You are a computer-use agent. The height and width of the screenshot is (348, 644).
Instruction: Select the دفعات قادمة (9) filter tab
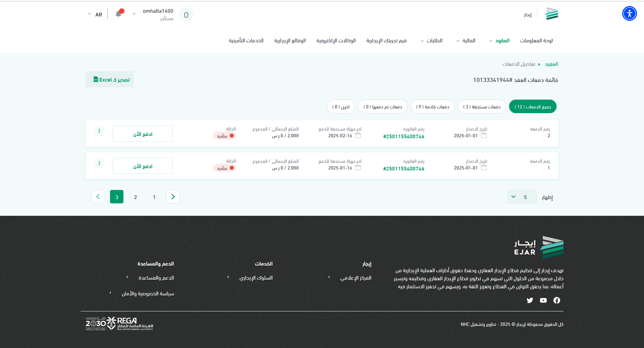coord(432,107)
